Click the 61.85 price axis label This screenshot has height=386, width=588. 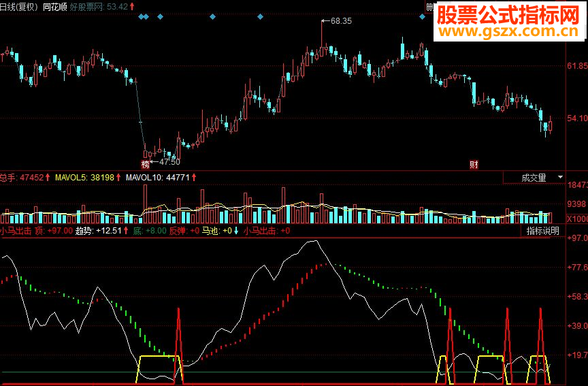pyautogui.click(x=578, y=66)
